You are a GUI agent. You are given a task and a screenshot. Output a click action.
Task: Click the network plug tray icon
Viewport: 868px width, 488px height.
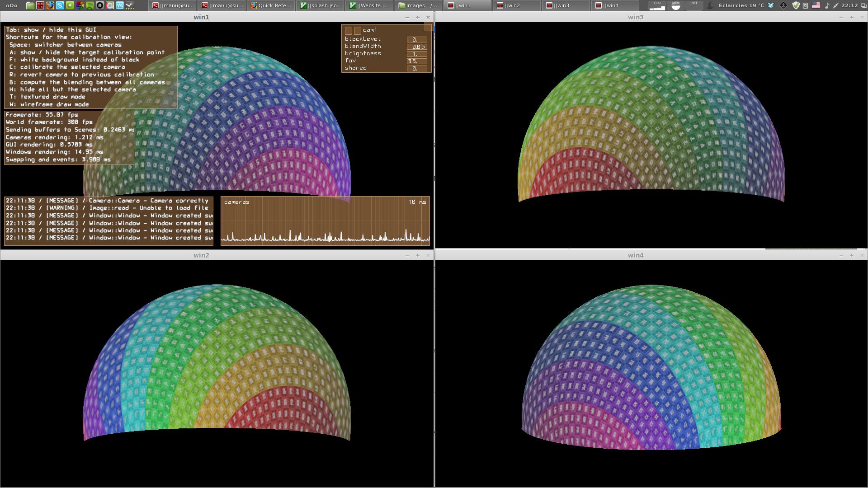(x=836, y=5)
